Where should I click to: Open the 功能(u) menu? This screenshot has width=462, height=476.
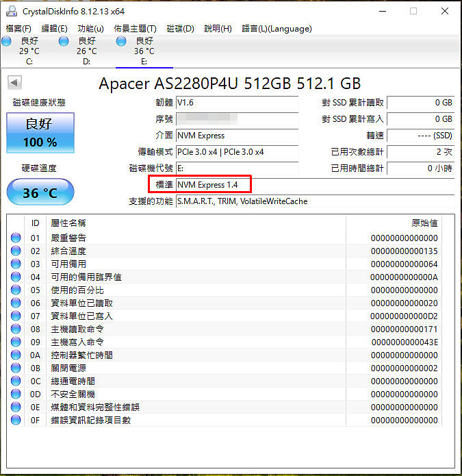(90, 29)
